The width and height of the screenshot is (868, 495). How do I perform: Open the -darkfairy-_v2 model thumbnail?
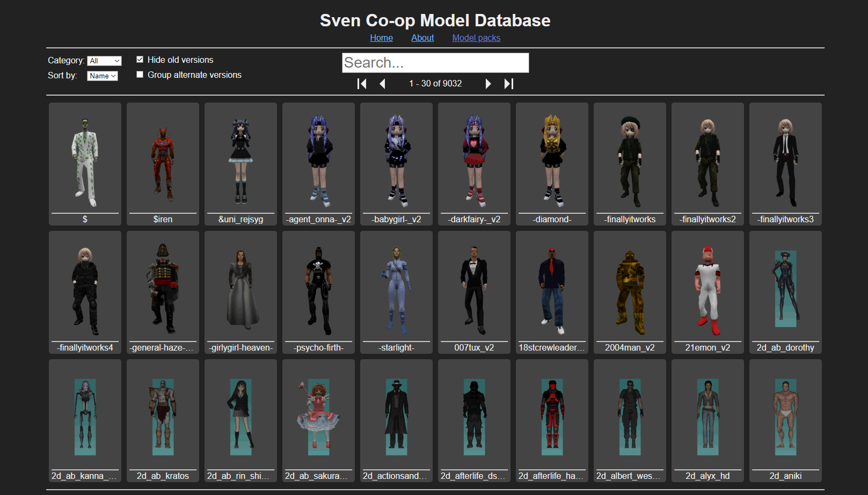coord(474,164)
